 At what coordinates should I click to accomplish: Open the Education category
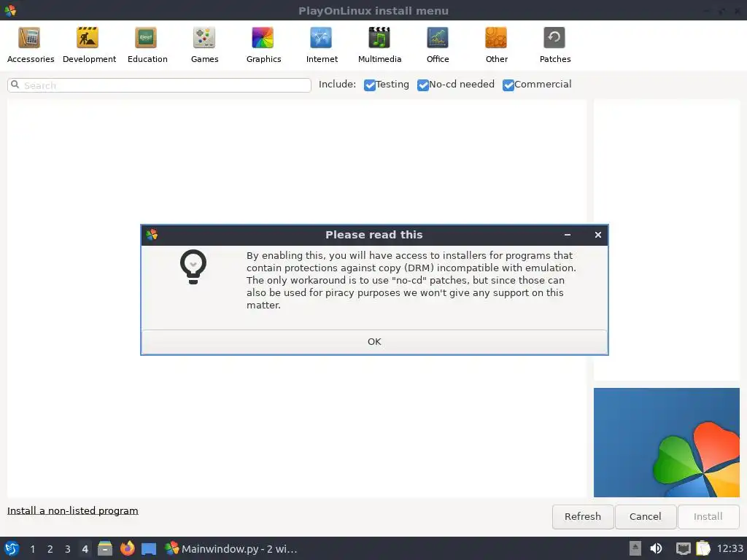[147, 45]
